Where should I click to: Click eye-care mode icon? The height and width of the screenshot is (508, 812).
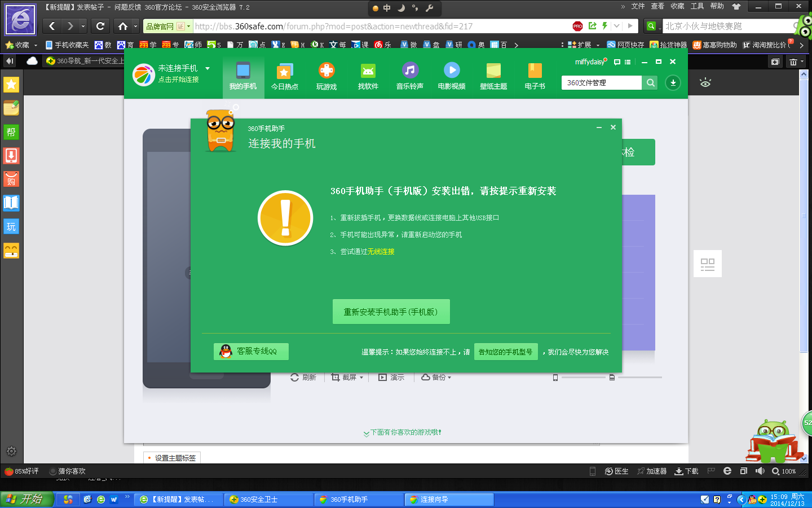tap(705, 83)
